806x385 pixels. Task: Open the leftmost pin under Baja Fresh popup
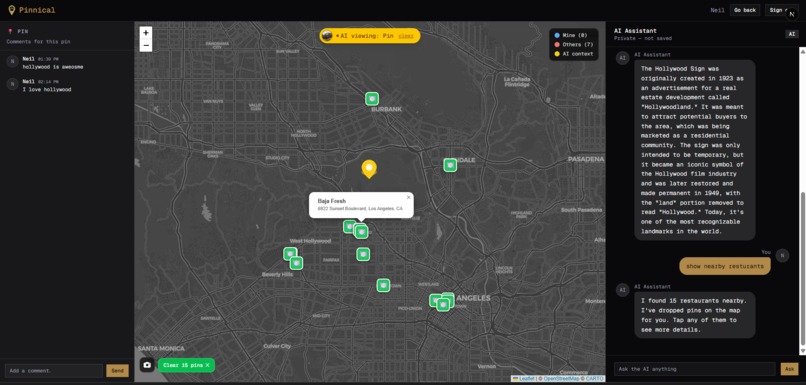pos(350,226)
